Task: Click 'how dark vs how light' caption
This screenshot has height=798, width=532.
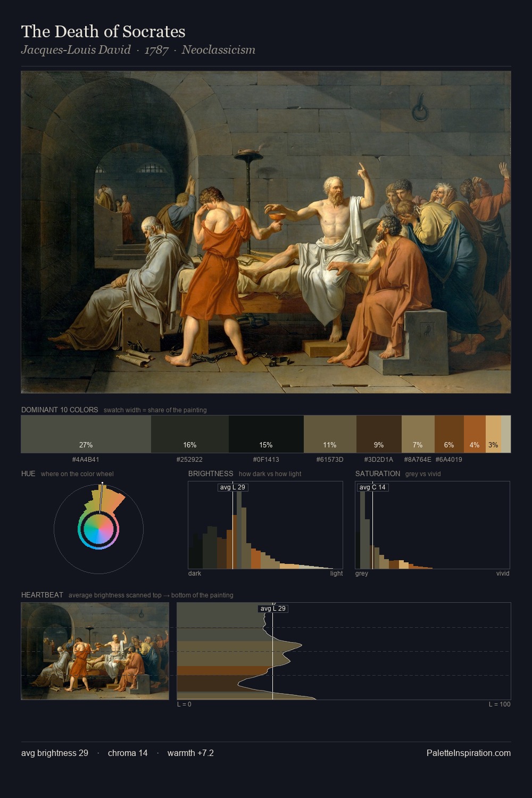Action: (270, 474)
